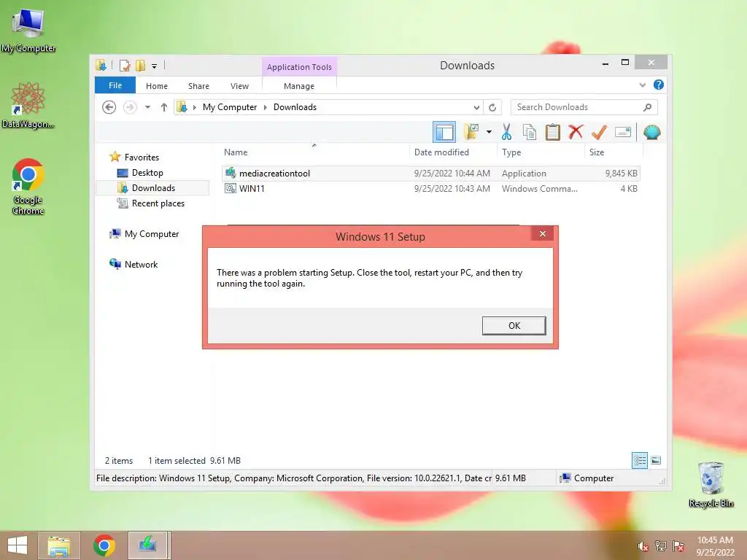
Task: Select Downloads in the navigation pane
Action: (153, 188)
